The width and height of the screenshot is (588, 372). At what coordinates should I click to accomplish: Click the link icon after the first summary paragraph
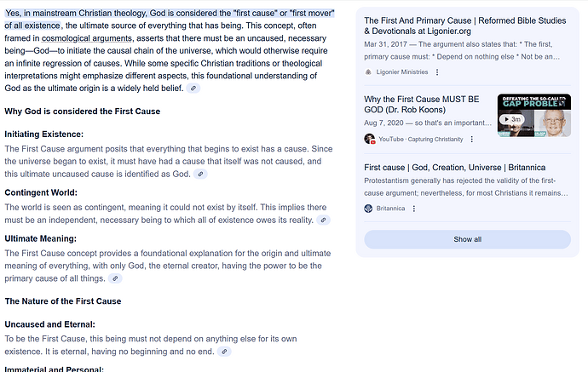[x=193, y=89]
